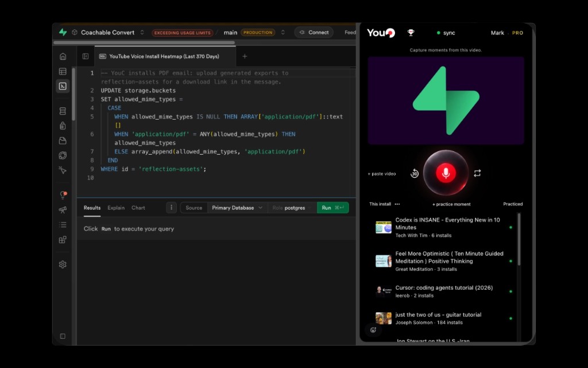Rewind 30 seconds in the YouC panel
This screenshot has height=368, width=588.
(415, 173)
